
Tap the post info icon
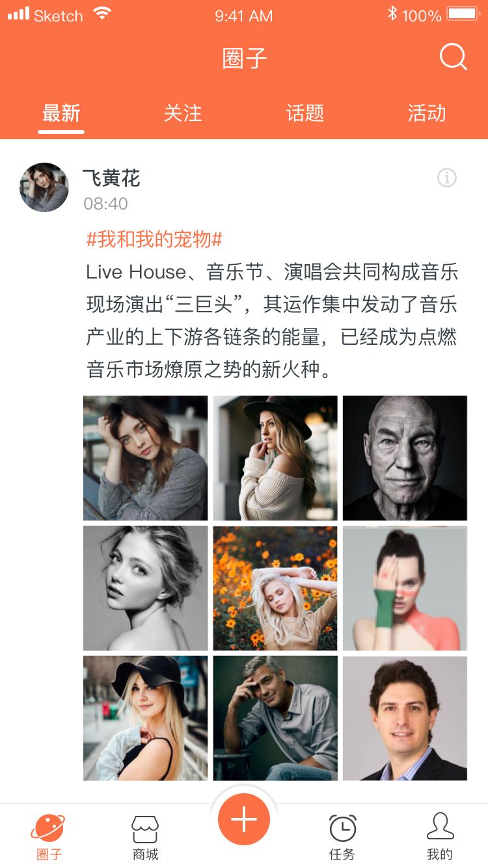pos(447,178)
